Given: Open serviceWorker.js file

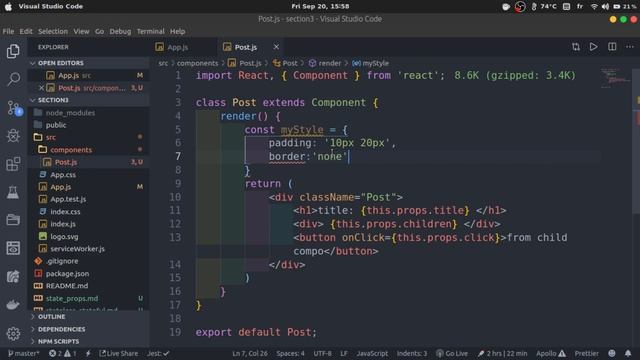Looking at the screenshot, I should (78, 249).
